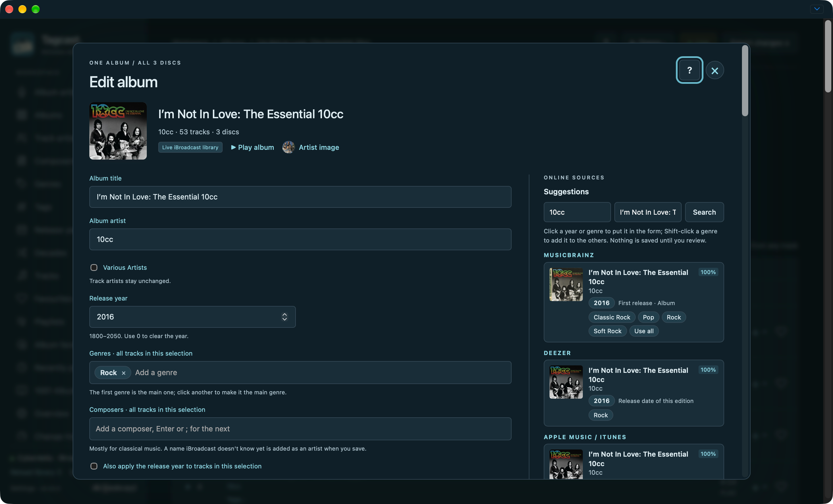Open the Artist image link

(x=319, y=147)
